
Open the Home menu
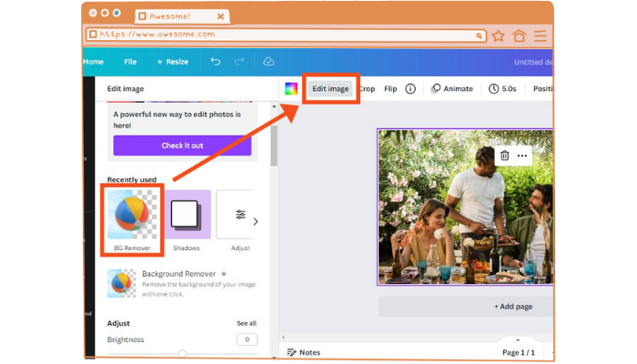pyautogui.click(x=93, y=62)
